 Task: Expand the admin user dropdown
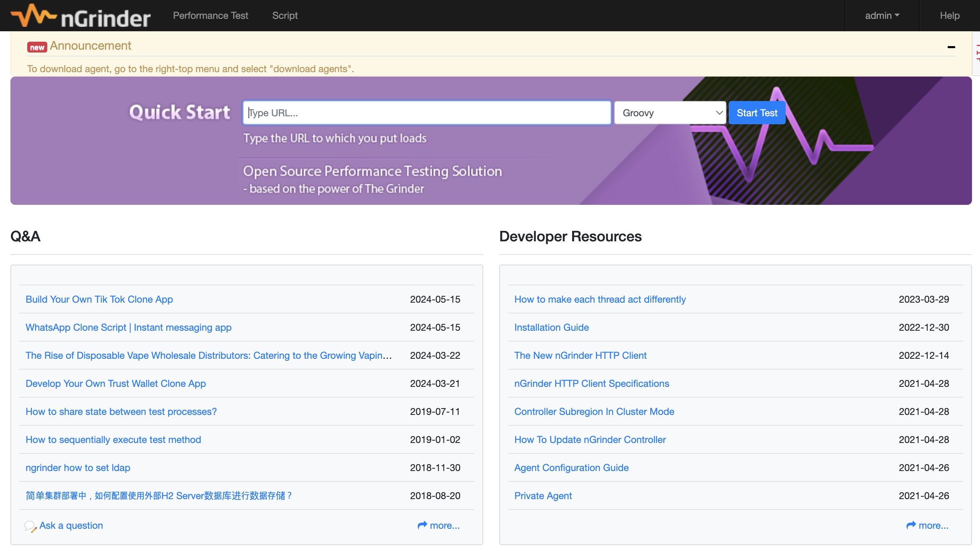point(882,16)
